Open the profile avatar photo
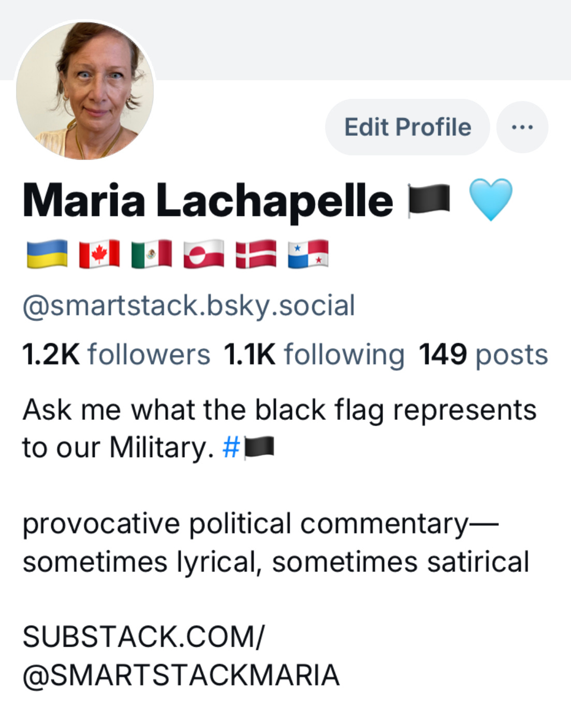The width and height of the screenshot is (571, 728). 85,90
